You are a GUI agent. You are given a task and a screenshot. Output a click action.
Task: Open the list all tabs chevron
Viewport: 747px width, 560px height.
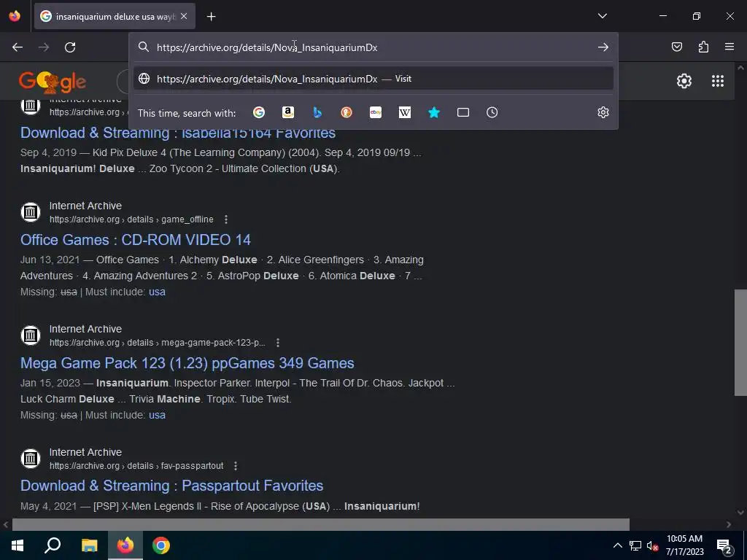coord(602,16)
